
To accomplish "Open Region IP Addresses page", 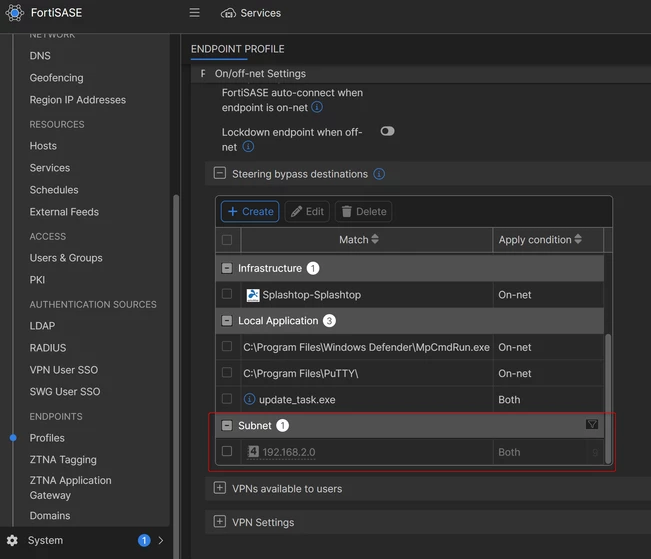I will point(78,100).
